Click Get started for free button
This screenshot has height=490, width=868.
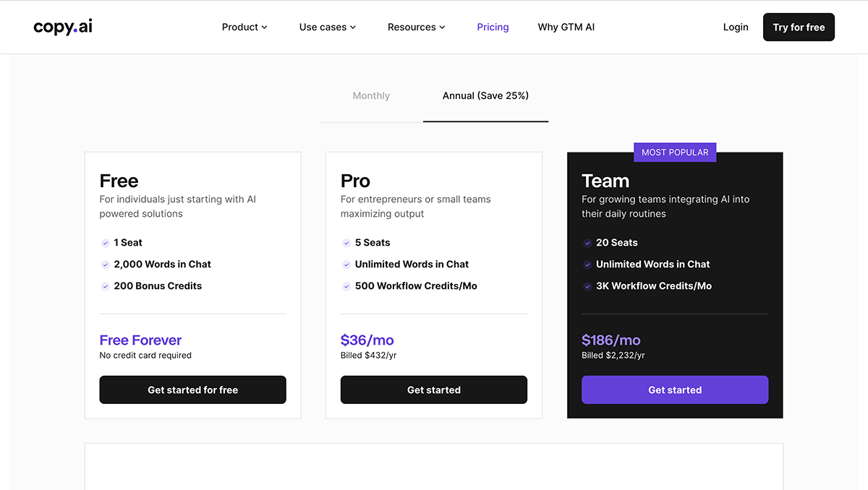pos(192,390)
